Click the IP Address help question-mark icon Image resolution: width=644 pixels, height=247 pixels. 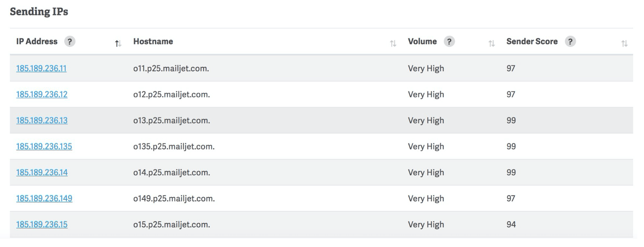click(70, 41)
